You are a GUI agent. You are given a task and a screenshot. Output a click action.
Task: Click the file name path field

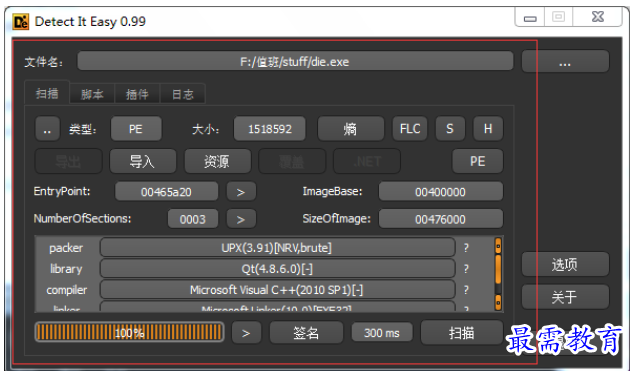[x=295, y=61]
